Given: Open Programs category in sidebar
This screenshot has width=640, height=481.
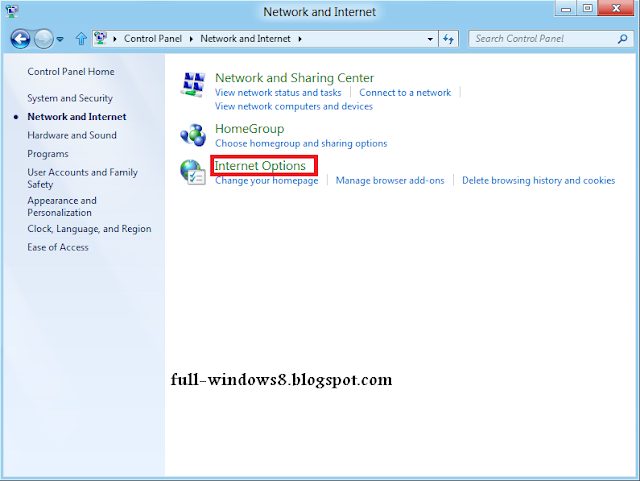Looking at the screenshot, I should [48, 154].
